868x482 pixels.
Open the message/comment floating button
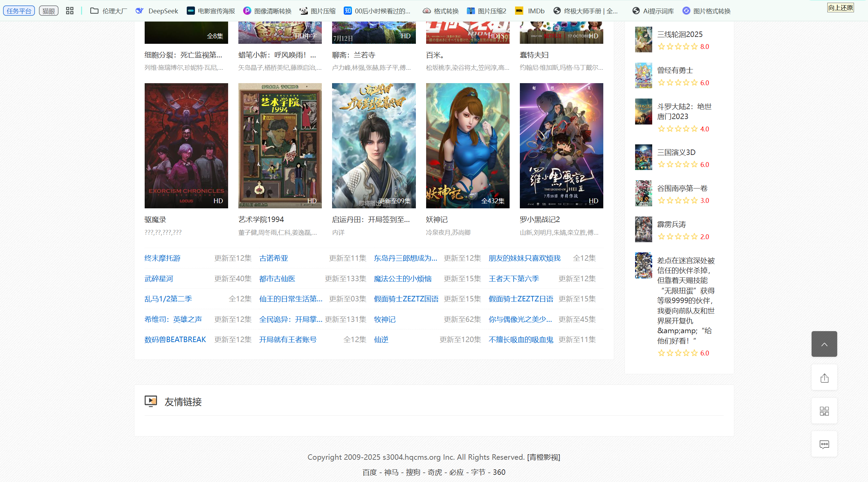(824, 444)
